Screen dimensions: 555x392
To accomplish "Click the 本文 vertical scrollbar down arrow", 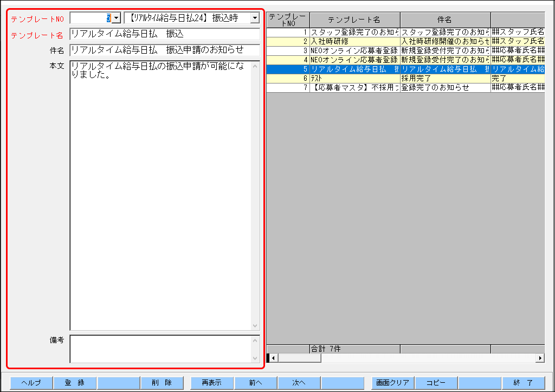I will point(255,326).
